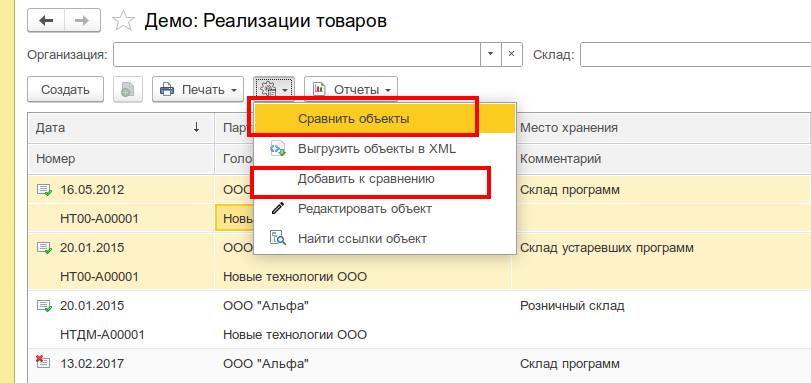811x383 pixels.
Task: Click deleted document icon for 13.02.2017
Action: tap(43, 362)
